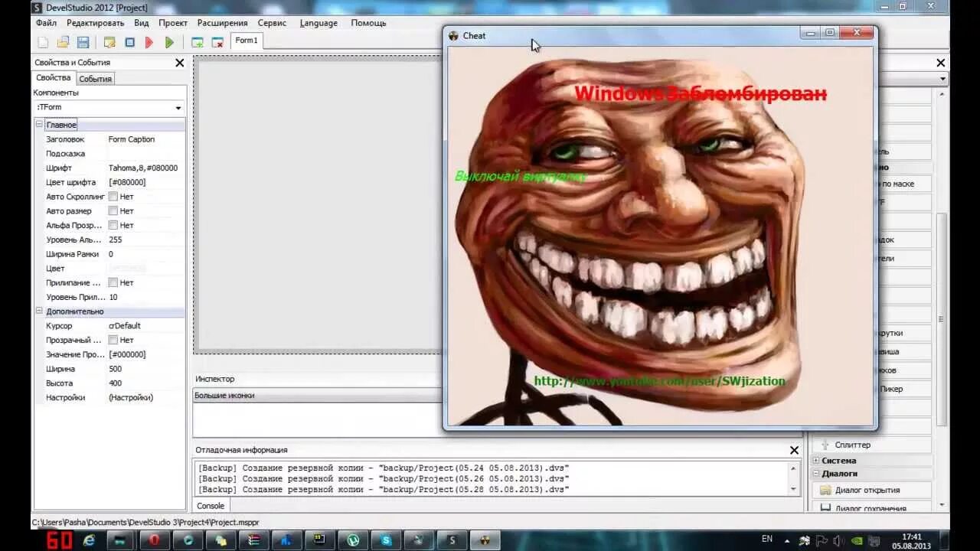Click the Шрифт Tahoma,8,#080000 value
The image size is (980, 551).
coord(143,168)
